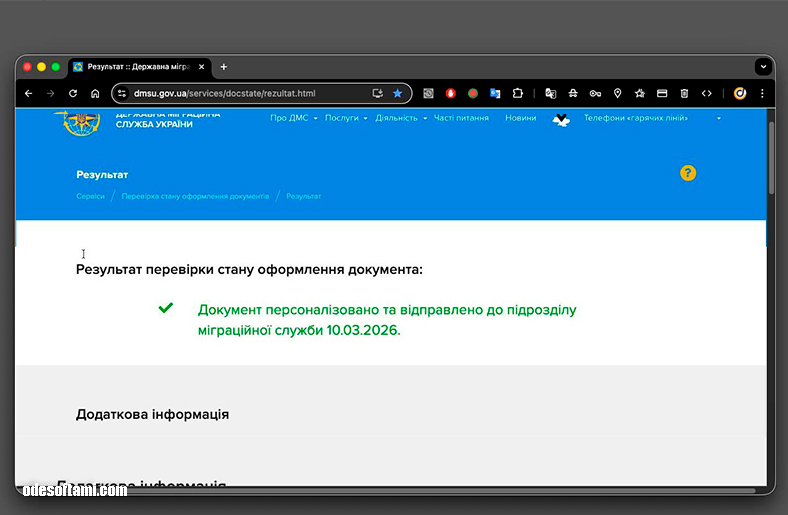788x515 pixels.
Task: Click the location pin toolbar icon
Action: [618, 93]
